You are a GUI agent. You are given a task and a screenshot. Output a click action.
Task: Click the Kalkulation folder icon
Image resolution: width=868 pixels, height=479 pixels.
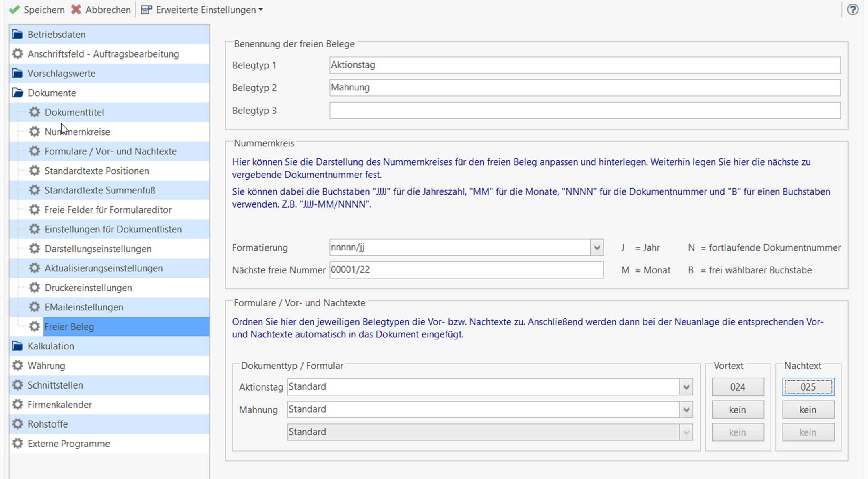pos(17,346)
